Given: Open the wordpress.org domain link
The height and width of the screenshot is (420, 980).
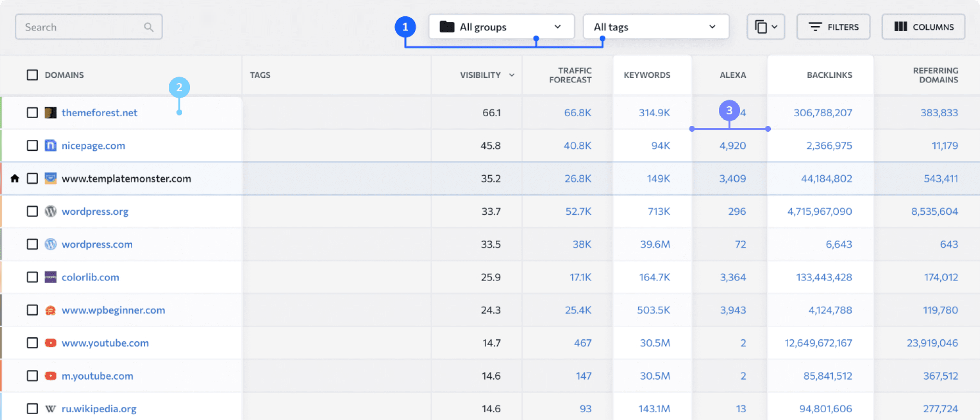Looking at the screenshot, I should pos(95,211).
